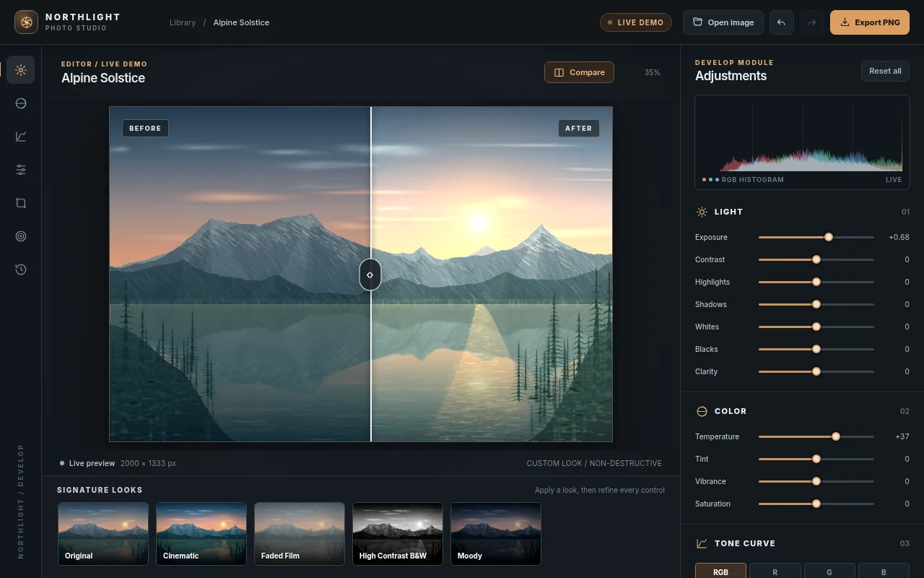Select the Crop tool icon

point(21,203)
